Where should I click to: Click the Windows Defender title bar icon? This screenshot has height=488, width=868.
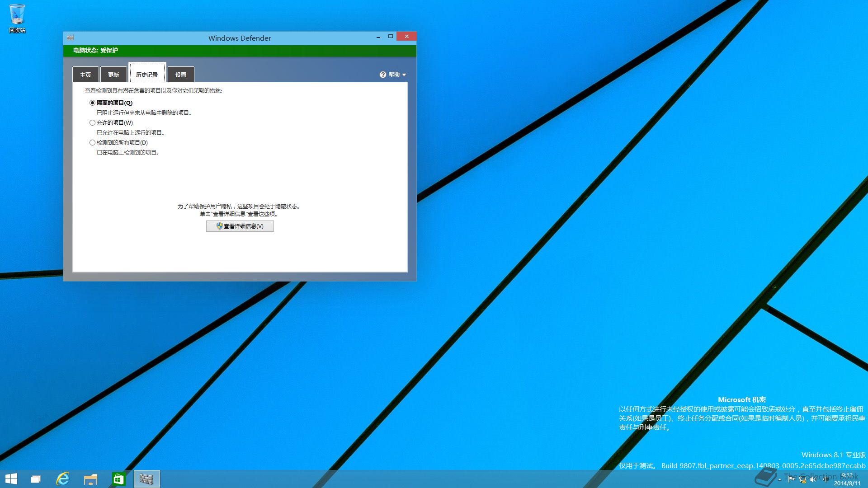pyautogui.click(x=70, y=38)
